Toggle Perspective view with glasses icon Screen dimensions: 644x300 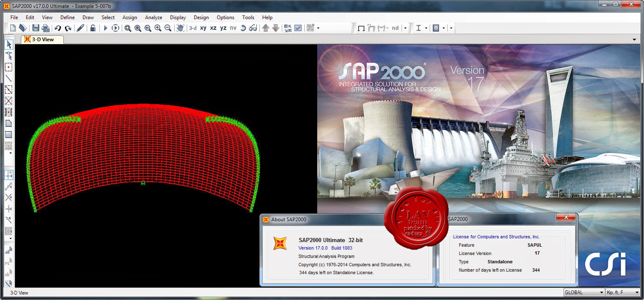[x=253, y=28]
